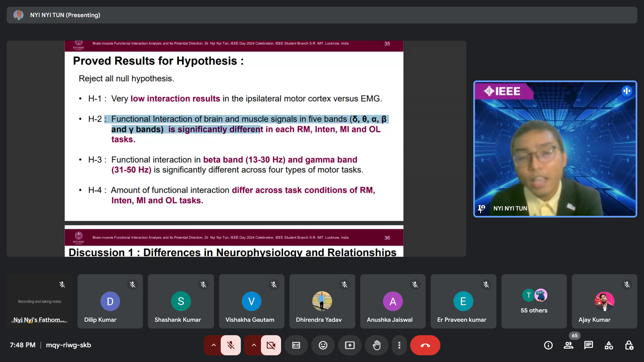This screenshot has height=362, width=644.
Task: Open video settings chevron next to camera
Action: tap(254, 345)
